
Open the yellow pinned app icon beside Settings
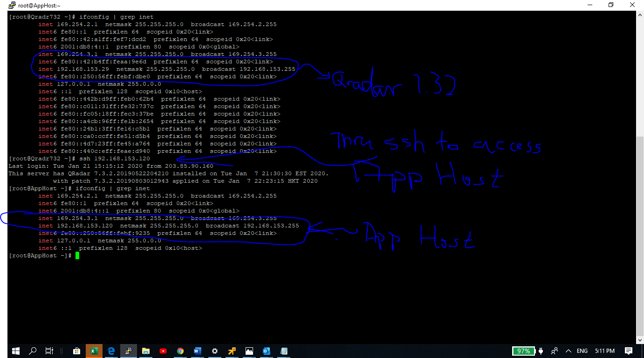coord(232,351)
